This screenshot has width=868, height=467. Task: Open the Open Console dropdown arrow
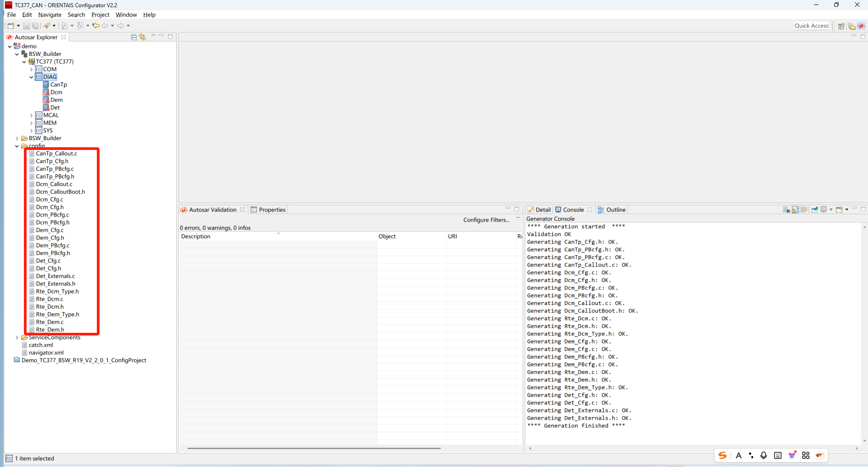click(847, 209)
